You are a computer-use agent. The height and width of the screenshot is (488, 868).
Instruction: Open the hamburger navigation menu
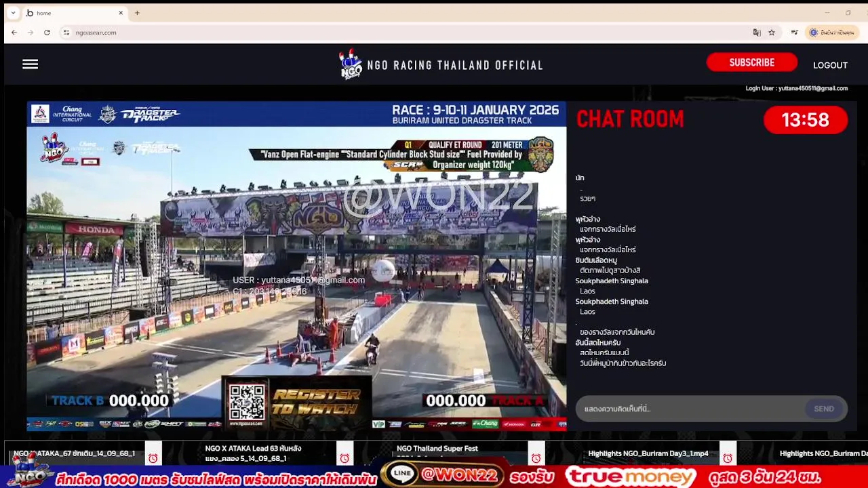click(x=30, y=64)
